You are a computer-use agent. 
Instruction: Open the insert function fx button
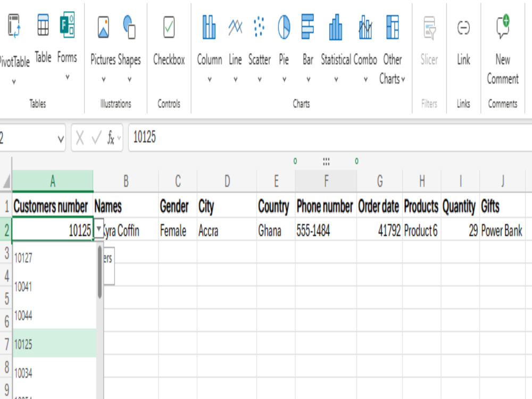111,138
